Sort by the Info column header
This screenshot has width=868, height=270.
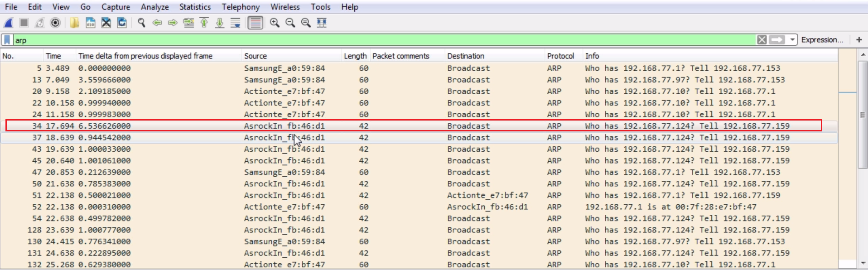pyautogui.click(x=710, y=56)
